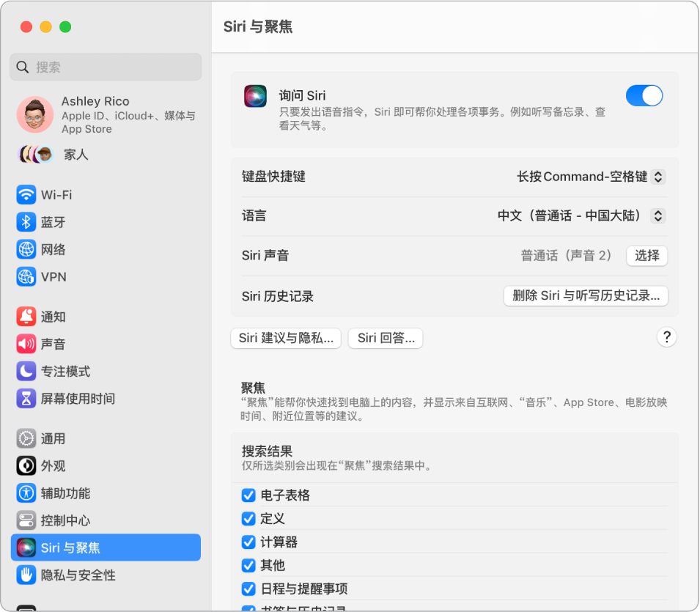The image size is (700, 612).
Task: Click the Network (网络) globe icon
Action: click(26, 249)
